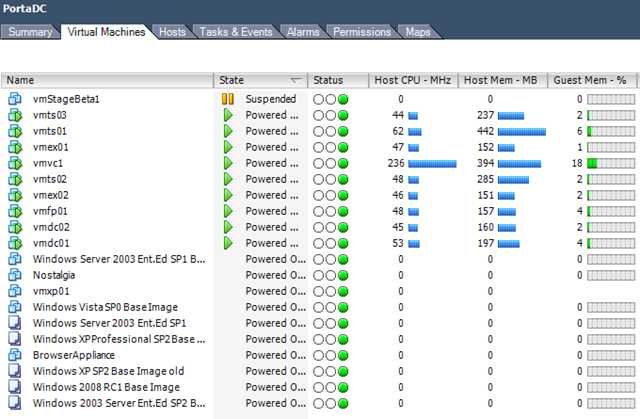Click the Host CPU usage bar for vmvc1
Viewport: 640px width, 419px height.
[x=432, y=163]
